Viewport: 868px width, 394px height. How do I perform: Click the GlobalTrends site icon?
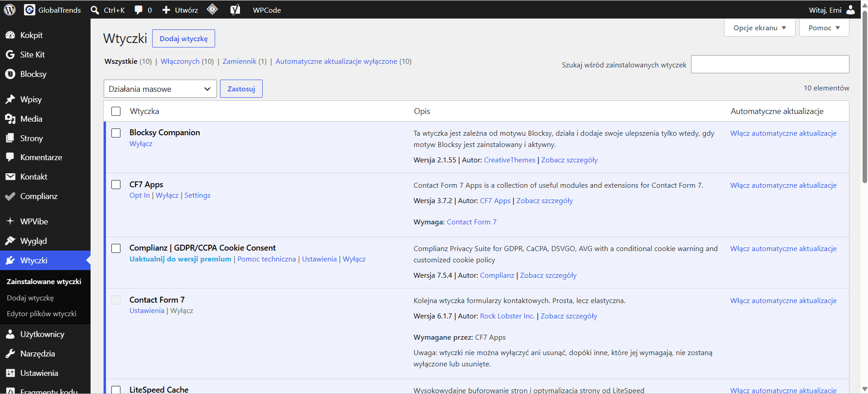(29, 9)
